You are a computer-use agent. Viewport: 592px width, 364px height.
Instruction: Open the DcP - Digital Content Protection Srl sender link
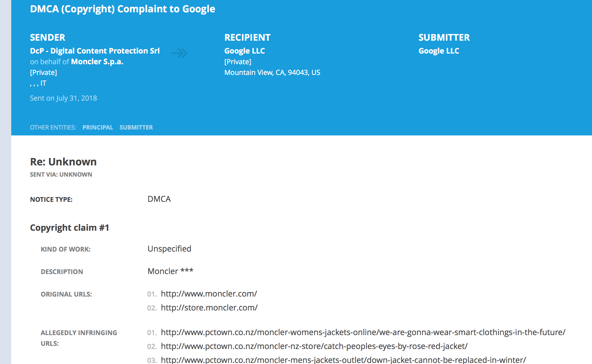(95, 51)
